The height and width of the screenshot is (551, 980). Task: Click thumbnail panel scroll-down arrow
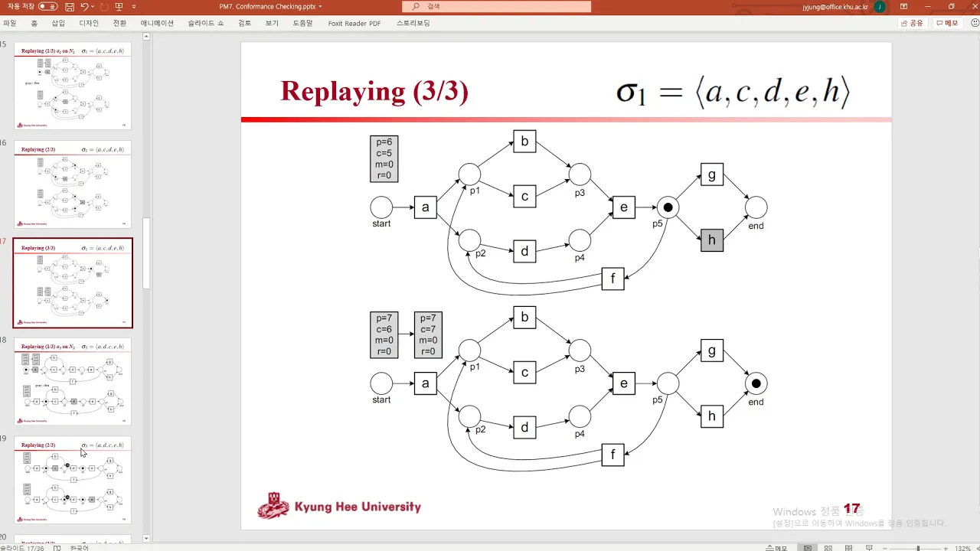146,539
